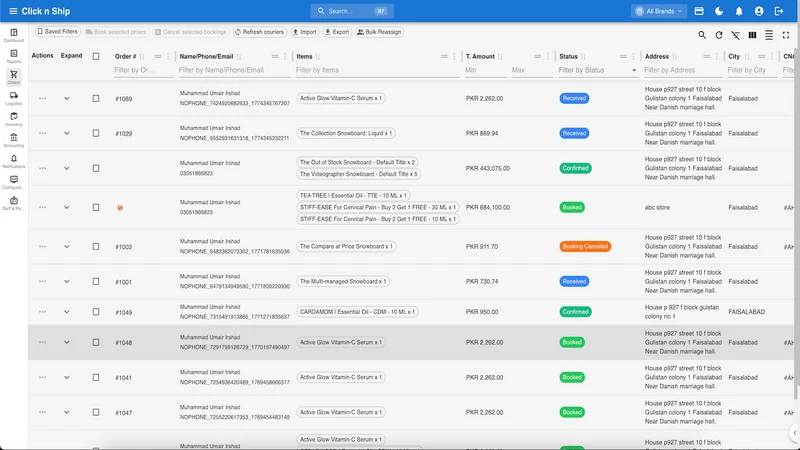Click the Refresh couriers button

coord(260,32)
